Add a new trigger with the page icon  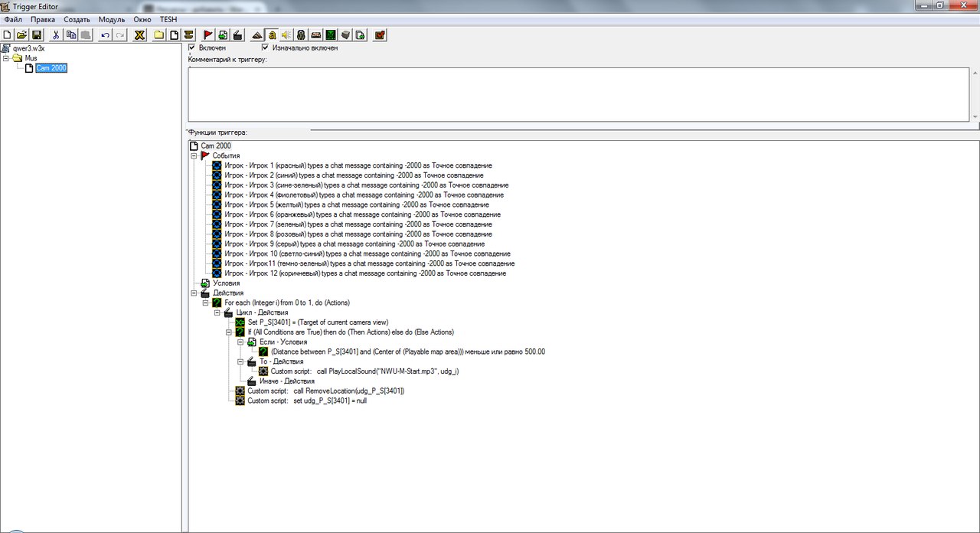click(x=174, y=34)
